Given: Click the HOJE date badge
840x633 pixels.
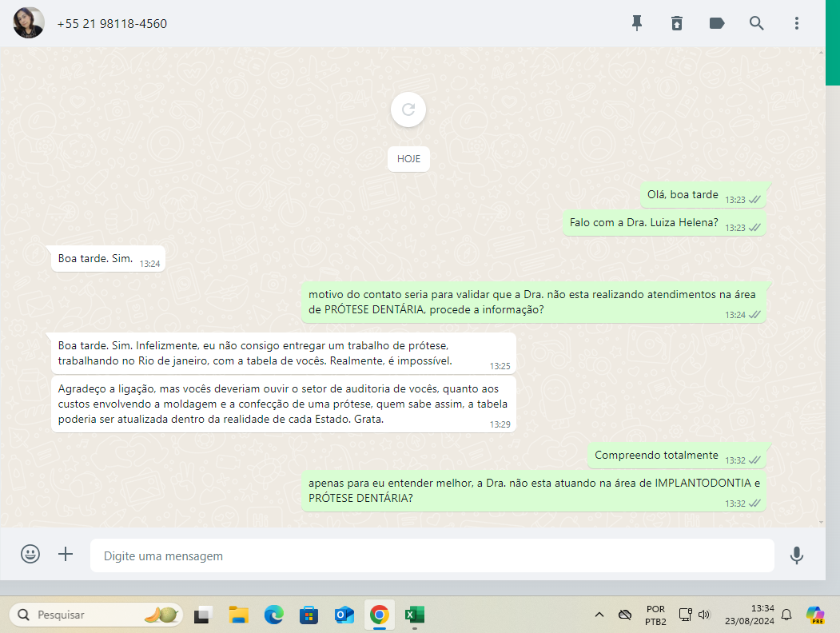Looking at the screenshot, I should pyautogui.click(x=408, y=159).
